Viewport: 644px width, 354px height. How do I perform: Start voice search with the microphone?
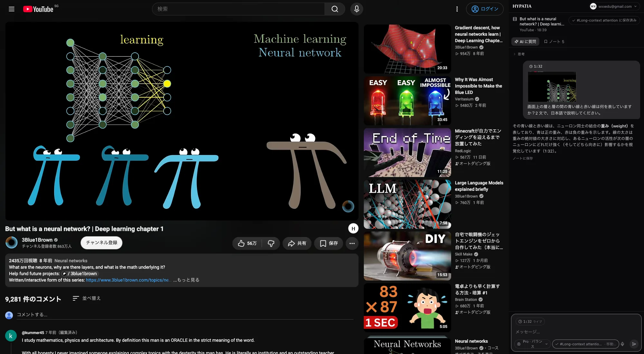pyautogui.click(x=357, y=9)
